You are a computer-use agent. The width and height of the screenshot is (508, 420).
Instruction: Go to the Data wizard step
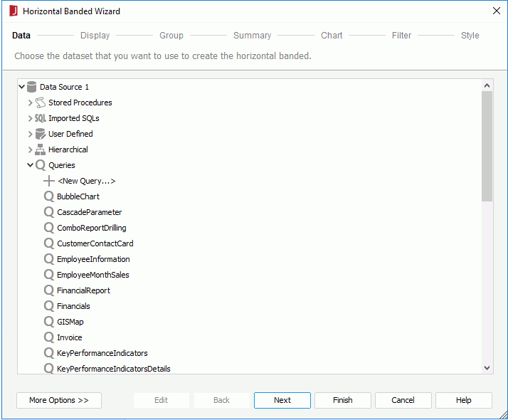click(x=21, y=36)
